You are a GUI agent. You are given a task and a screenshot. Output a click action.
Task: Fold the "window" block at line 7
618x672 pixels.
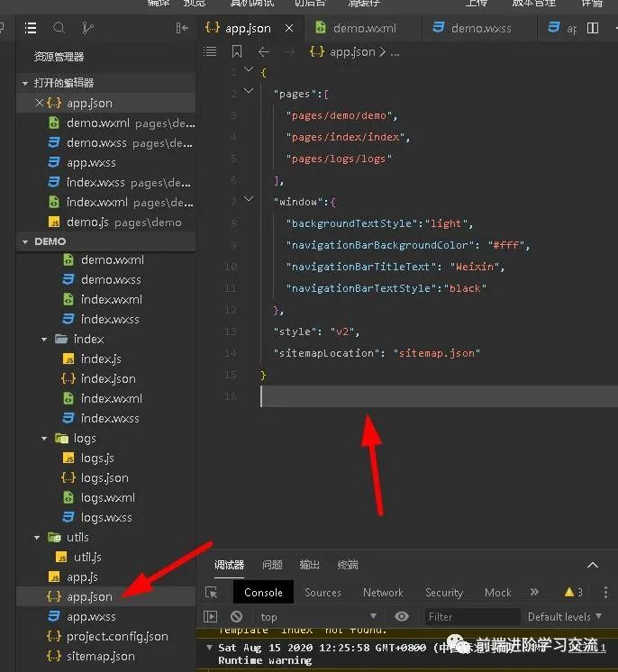[x=250, y=202]
